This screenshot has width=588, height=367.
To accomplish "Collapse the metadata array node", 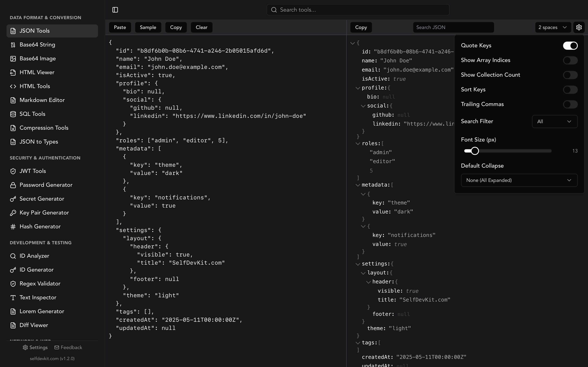I will pos(358,185).
